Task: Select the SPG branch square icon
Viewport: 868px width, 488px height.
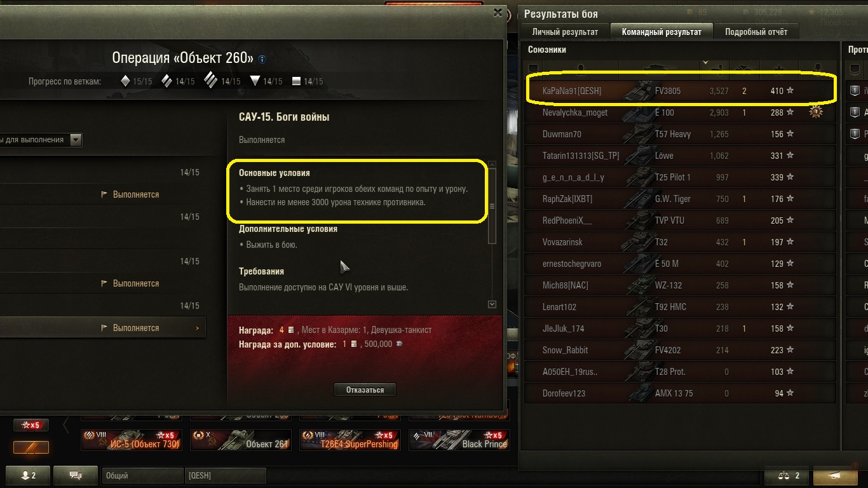Action: coord(296,81)
